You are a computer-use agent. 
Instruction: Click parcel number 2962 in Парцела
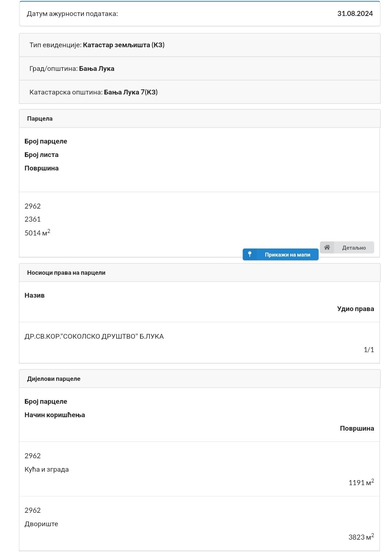33,206
